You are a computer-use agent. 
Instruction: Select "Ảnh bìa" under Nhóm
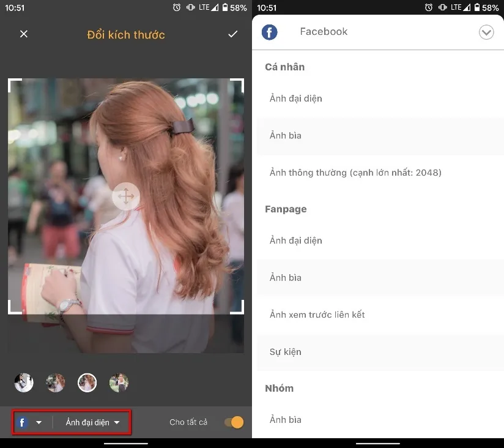(285, 419)
